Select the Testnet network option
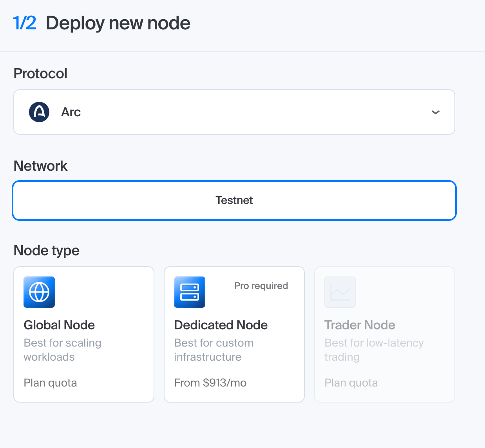 click(x=234, y=201)
